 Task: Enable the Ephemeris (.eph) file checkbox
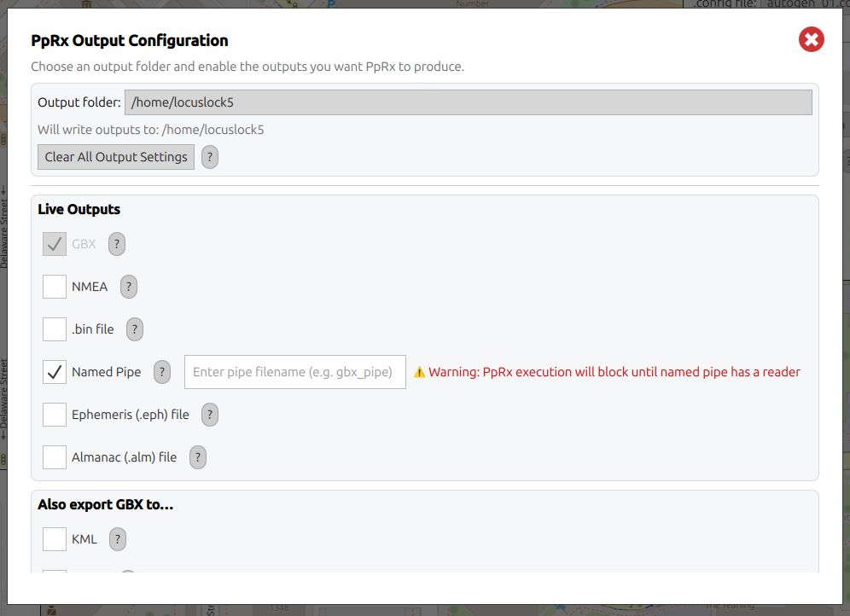coord(55,415)
